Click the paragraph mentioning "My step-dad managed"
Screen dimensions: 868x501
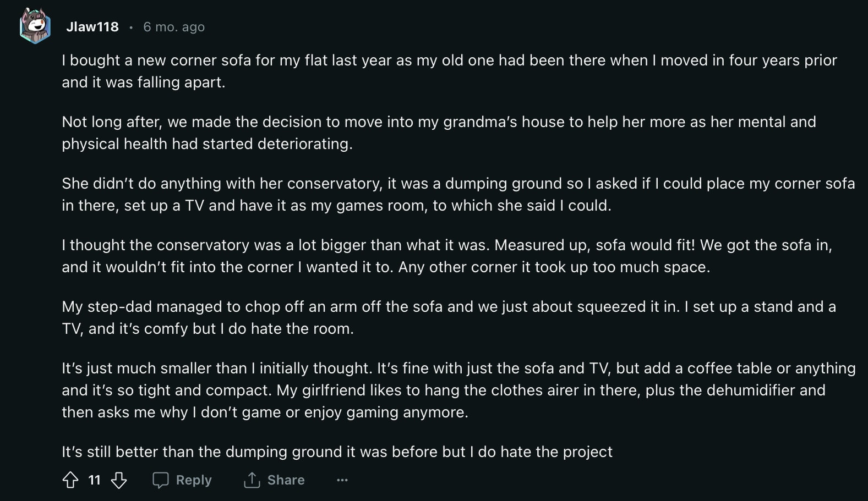pyautogui.click(x=385, y=318)
